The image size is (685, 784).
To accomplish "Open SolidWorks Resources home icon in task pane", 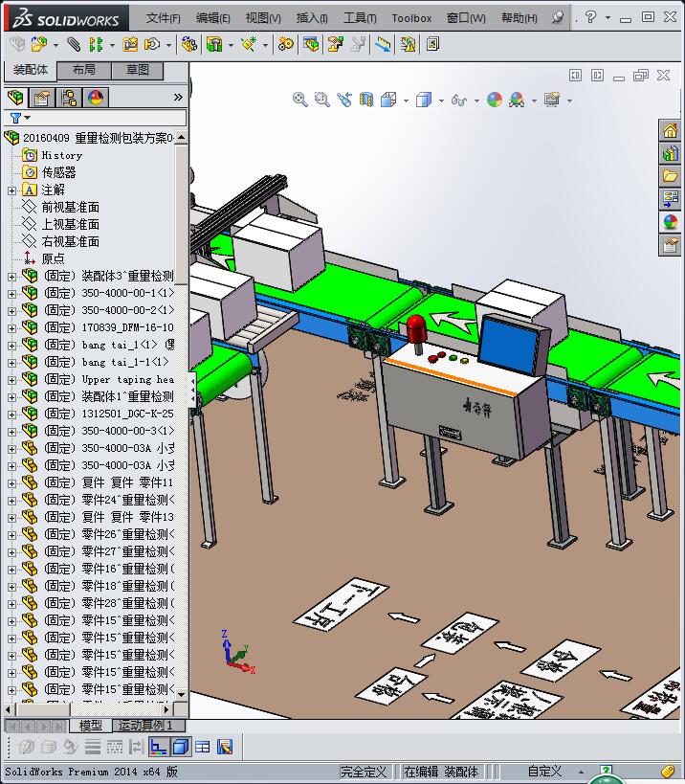I will pyautogui.click(x=670, y=130).
